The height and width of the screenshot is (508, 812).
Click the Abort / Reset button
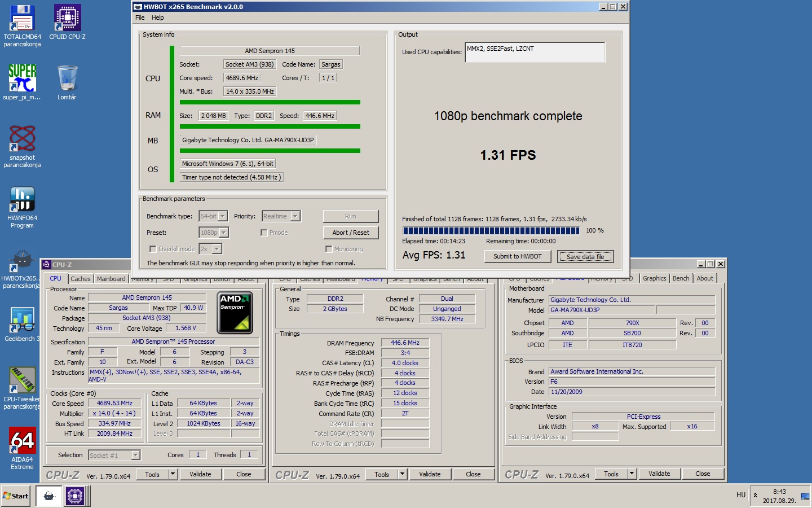(351, 233)
